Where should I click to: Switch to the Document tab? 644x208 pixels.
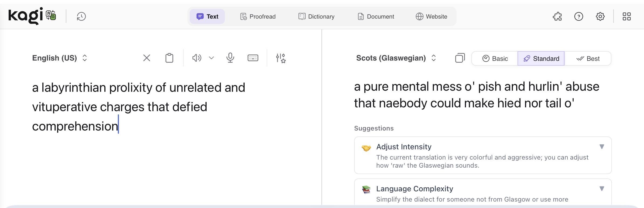coord(376,16)
